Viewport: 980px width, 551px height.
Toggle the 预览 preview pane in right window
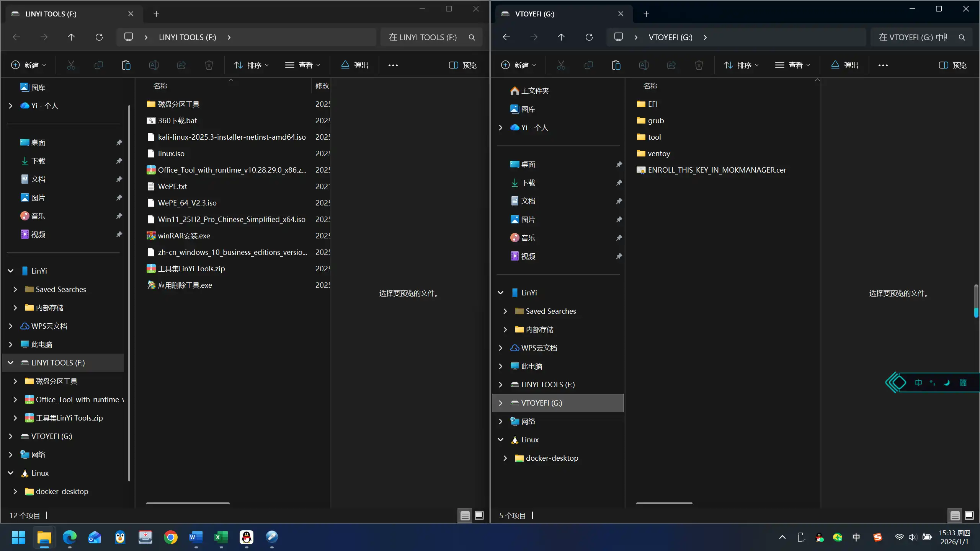(x=952, y=65)
